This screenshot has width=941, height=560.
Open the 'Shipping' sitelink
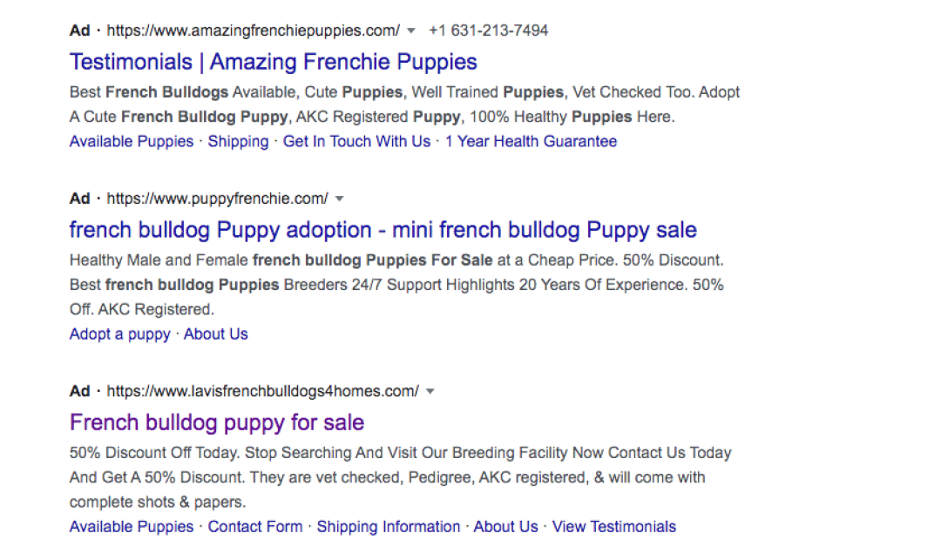pos(238,142)
